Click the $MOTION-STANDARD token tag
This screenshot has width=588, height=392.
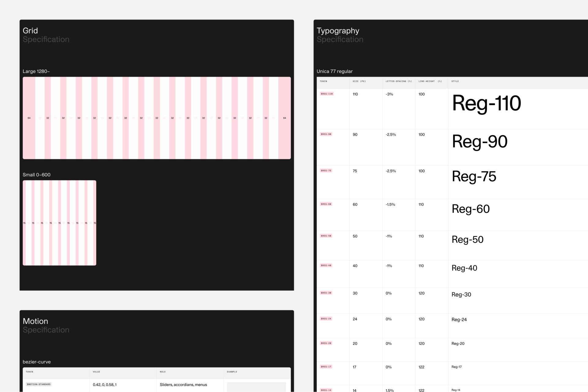[x=39, y=384]
